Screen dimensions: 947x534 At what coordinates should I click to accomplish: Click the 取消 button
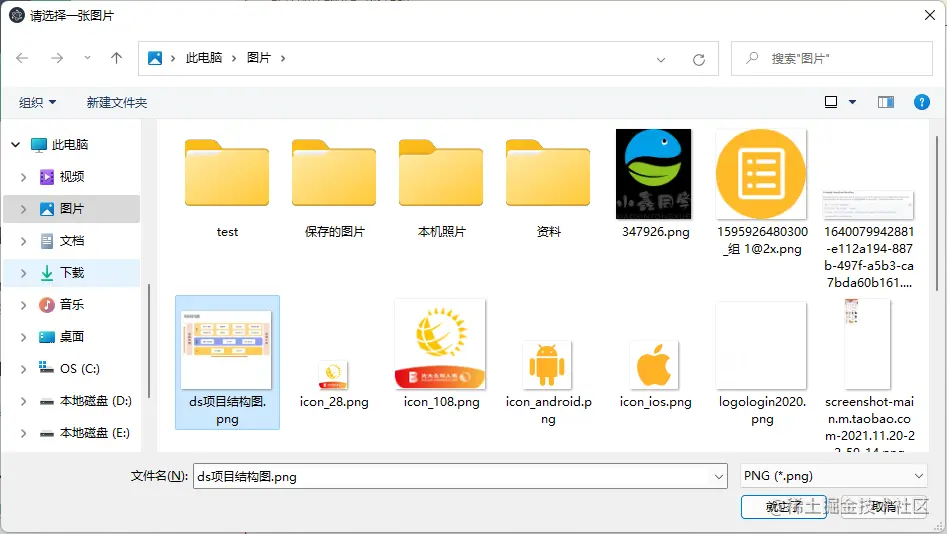[884, 507]
